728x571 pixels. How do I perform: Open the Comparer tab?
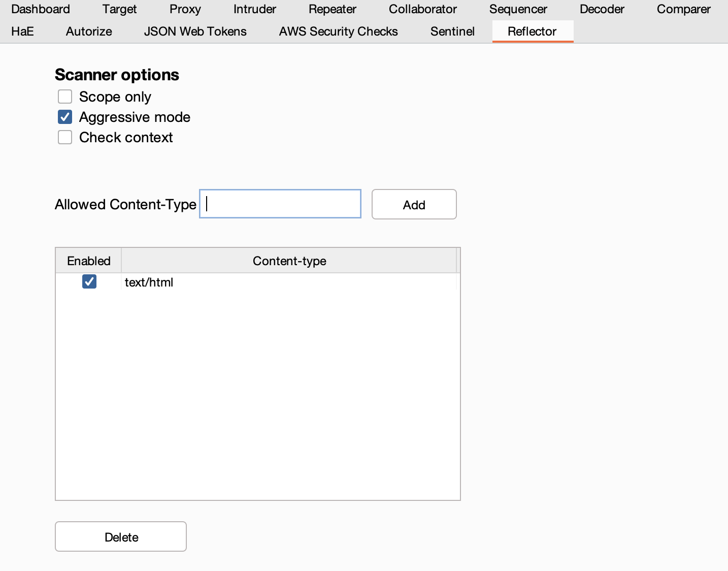click(x=684, y=9)
